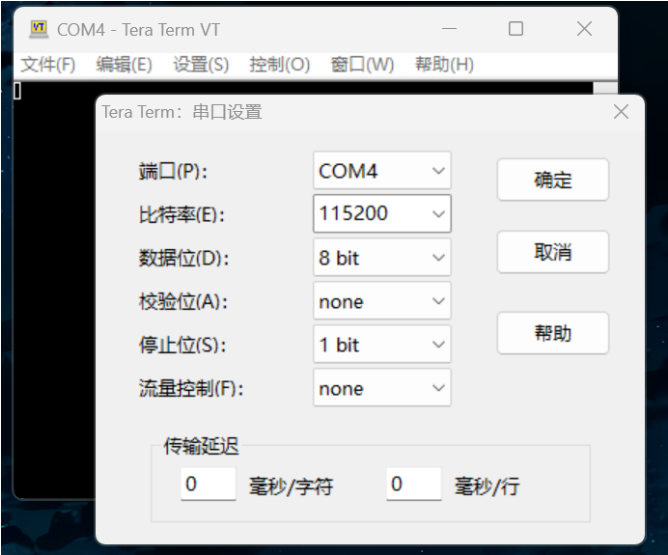Click the Tera Term terminal vertical scrollbar
This screenshot has width=668, height=555.
[x=605, y=89]
